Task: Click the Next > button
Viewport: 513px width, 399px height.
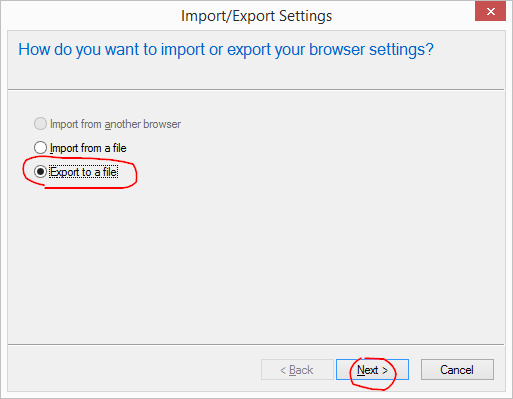Action: coord(372,369)
